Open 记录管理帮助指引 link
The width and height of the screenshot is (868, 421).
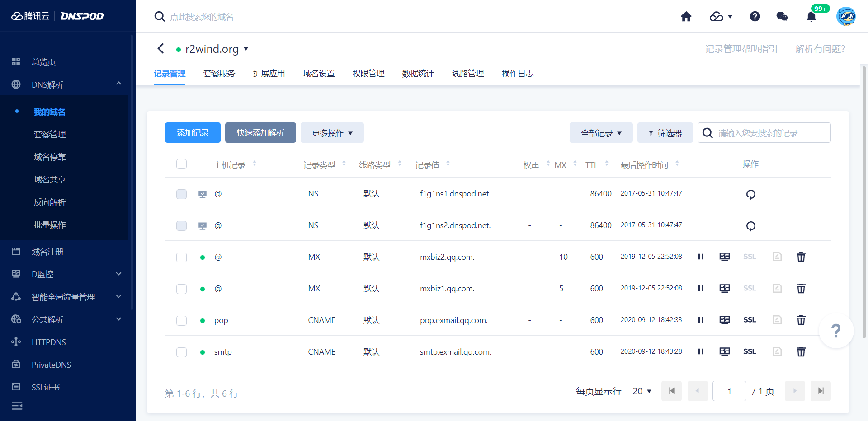[x=741, y=49]
